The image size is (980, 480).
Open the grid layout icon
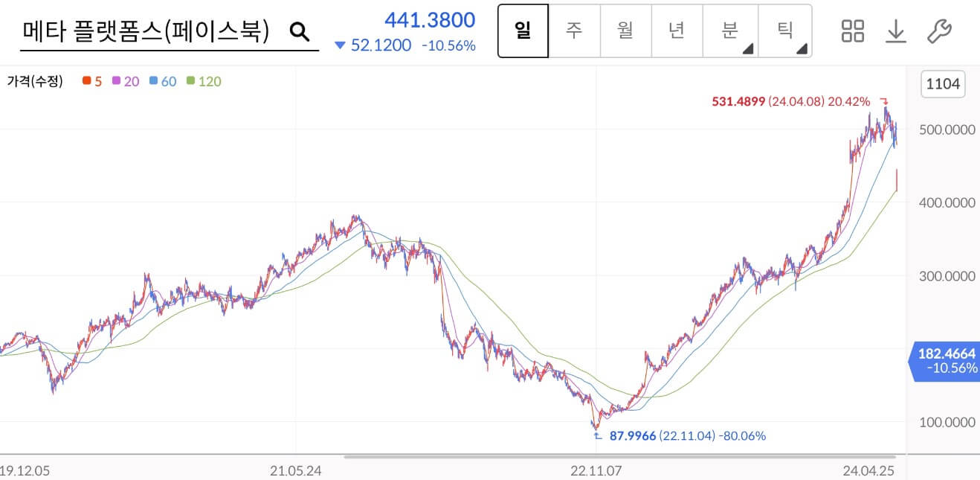853,31
